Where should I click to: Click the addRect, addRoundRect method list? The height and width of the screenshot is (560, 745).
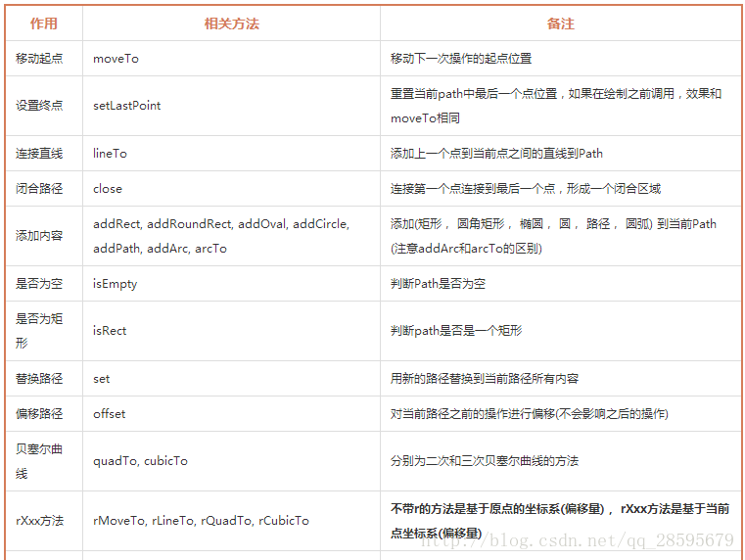coord(221,236)
